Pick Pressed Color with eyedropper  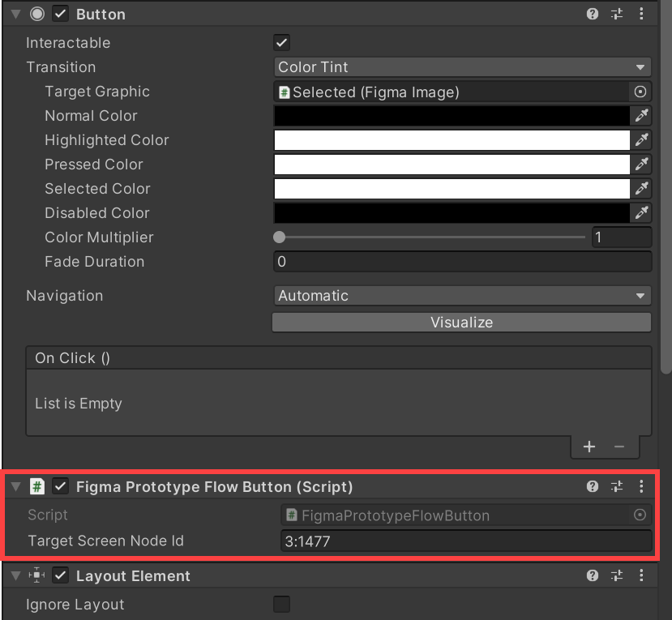641,164
